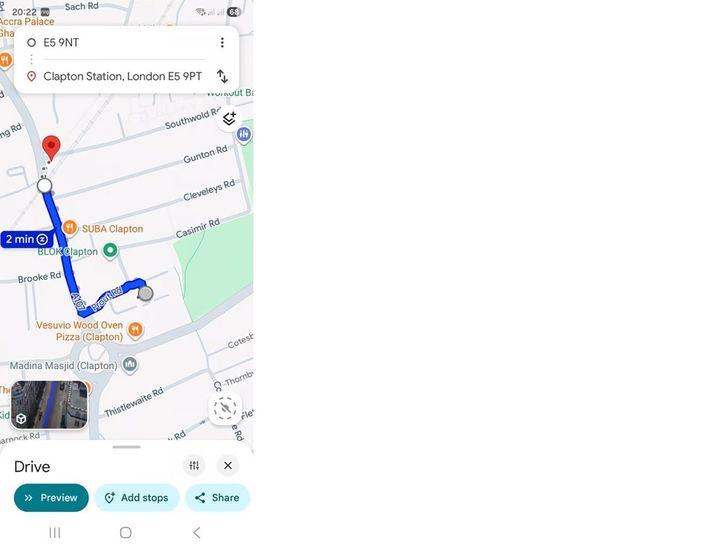Screen dimensions: 721x550
Task: Tap Add stops button
Action: (x=137, y=498)
